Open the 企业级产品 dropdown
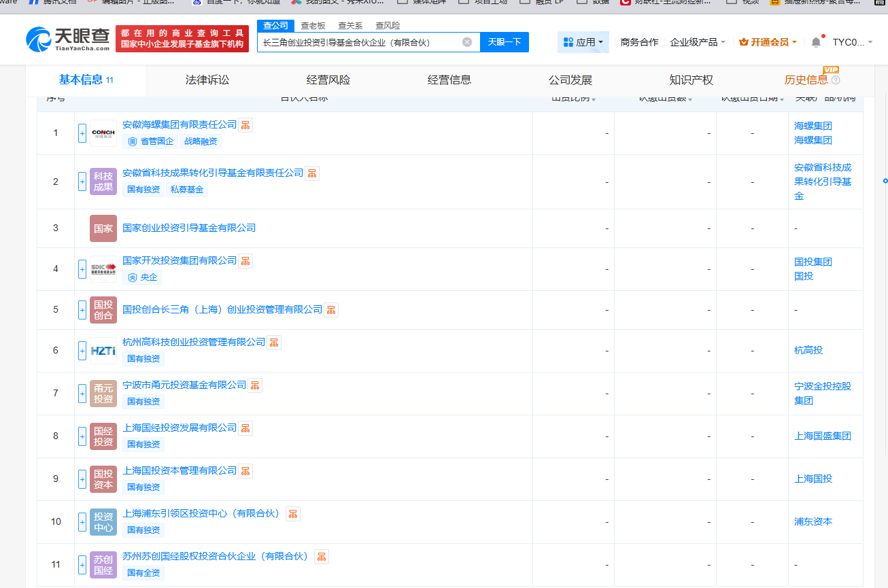Image resolution: width=888 pixels, height=588 pixels. tap(698, 42)
